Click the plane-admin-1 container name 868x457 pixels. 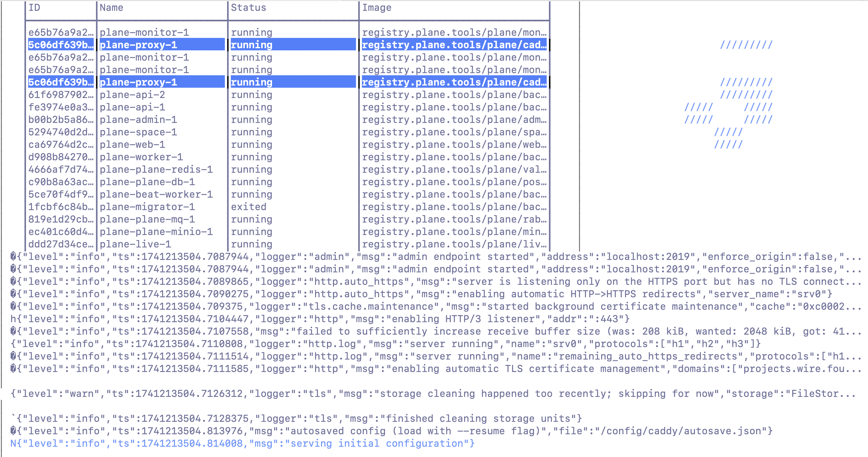tap(138, 120)
